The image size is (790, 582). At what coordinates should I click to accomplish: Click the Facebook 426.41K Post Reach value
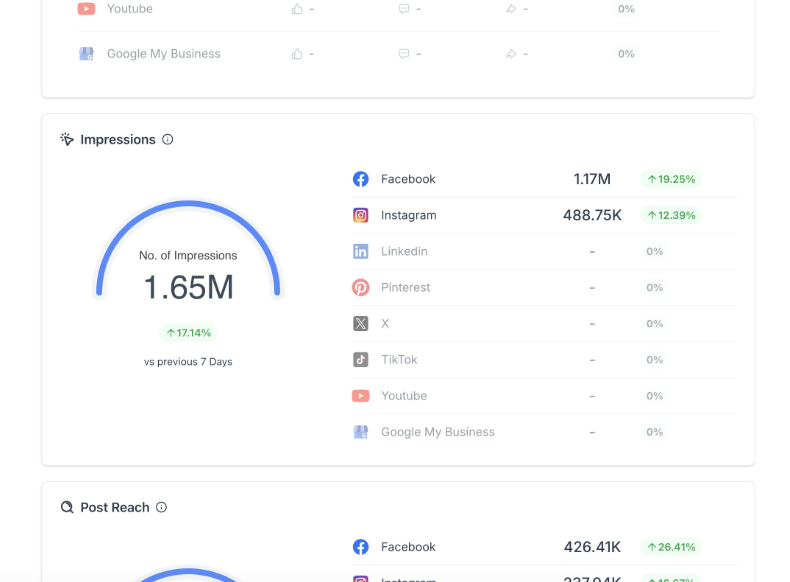click(x=592, y=547)
